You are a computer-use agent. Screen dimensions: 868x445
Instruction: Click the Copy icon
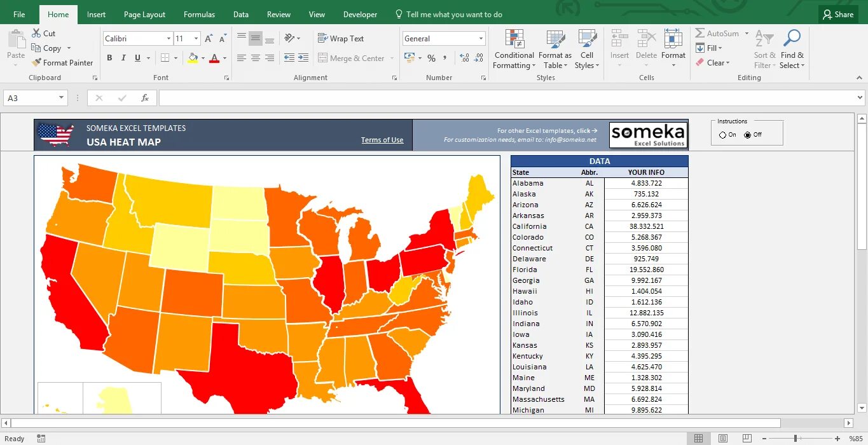click(36, 48)
